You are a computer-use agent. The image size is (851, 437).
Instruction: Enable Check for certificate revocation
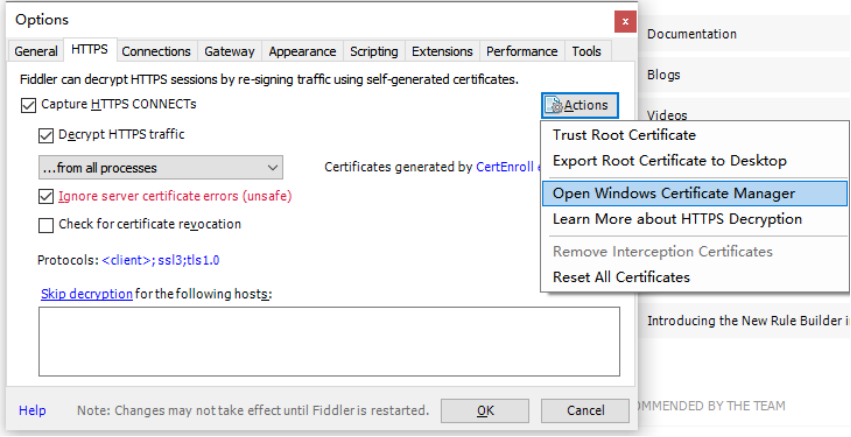46,225
